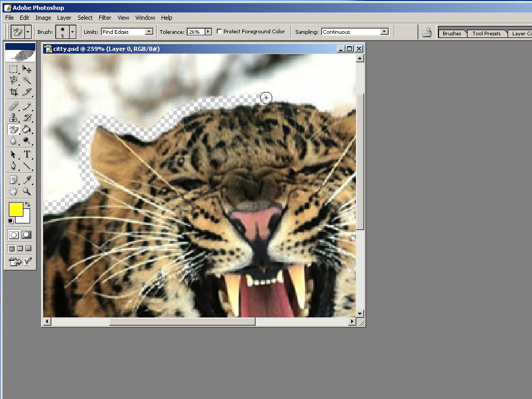The image size is (532, 399).
Task: Switch to Standard Screen Mode
Action: pos(11,248)
